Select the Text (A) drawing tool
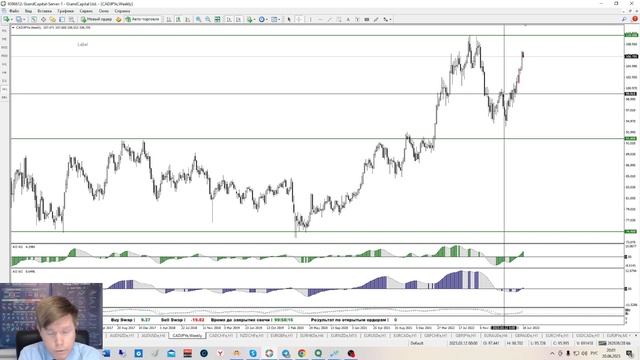Screen dimensions: 640x360 [x=348, y=19]
